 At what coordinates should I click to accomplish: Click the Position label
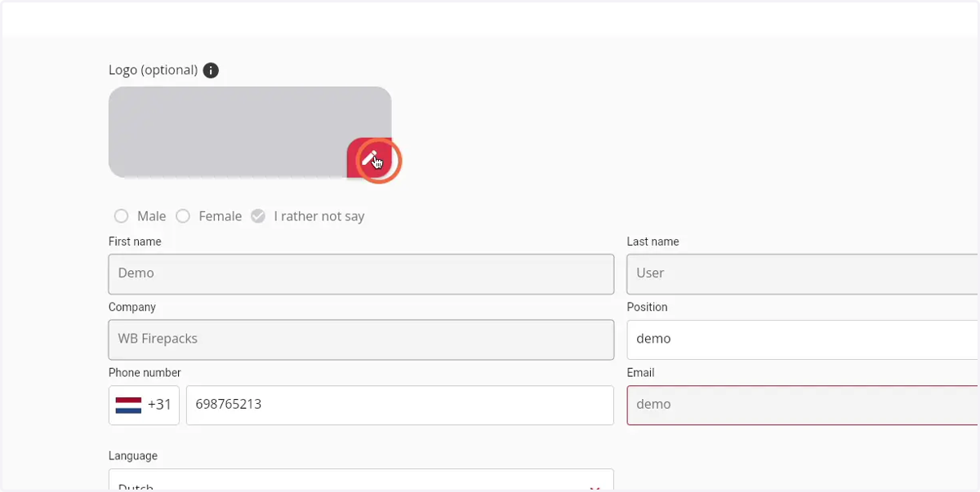647,308
